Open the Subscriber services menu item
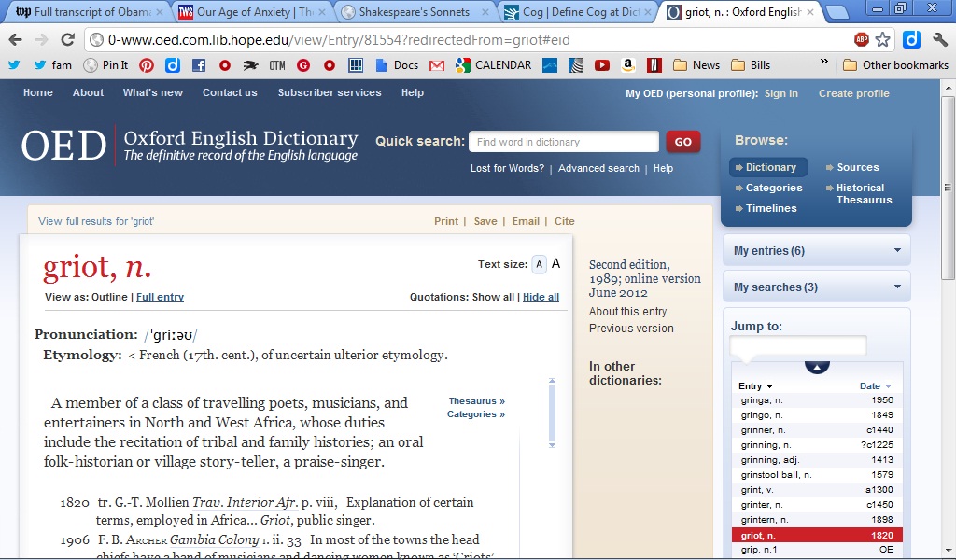This screenshot has height=560, width=956. pos(330,92)
